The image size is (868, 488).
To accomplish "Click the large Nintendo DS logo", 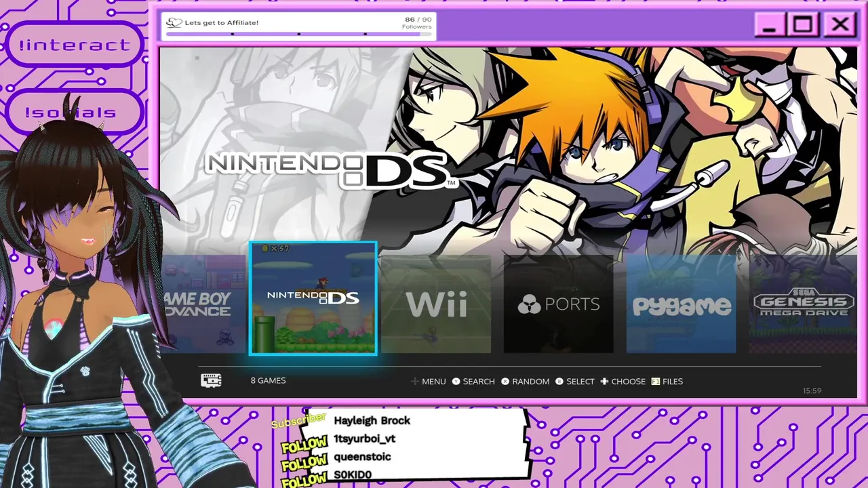I will (330, 169).
